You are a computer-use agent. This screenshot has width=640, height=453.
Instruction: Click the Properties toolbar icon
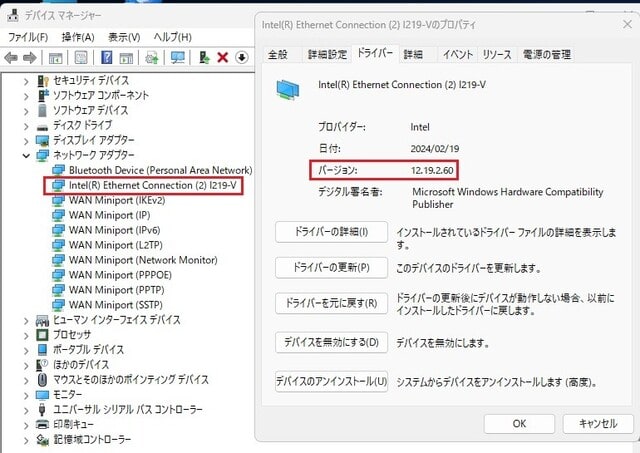pyautogui.click(x=81, y=58)
